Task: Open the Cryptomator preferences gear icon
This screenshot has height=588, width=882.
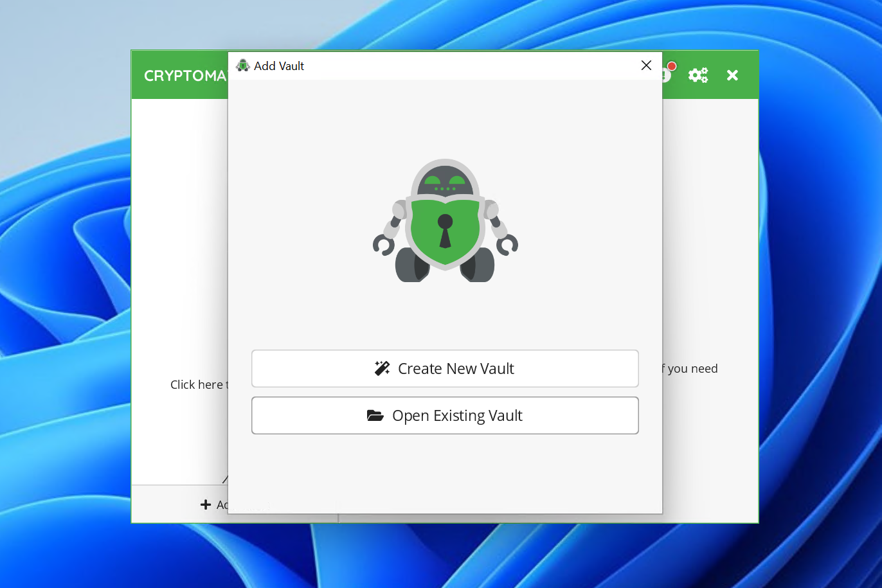Action: tap(698, 75)
